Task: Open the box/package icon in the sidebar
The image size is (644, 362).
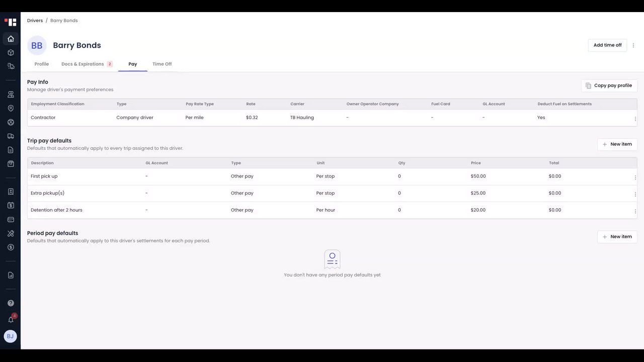Action: click(x=11, y=52)
